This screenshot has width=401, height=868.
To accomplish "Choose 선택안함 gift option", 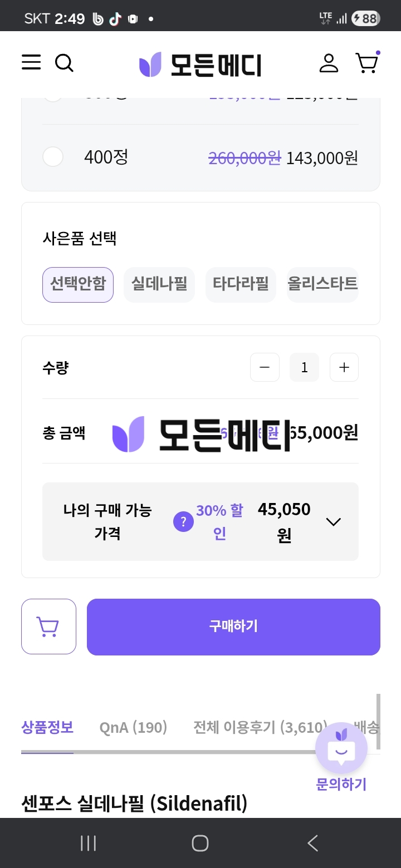I will click(x=78, y=284).
